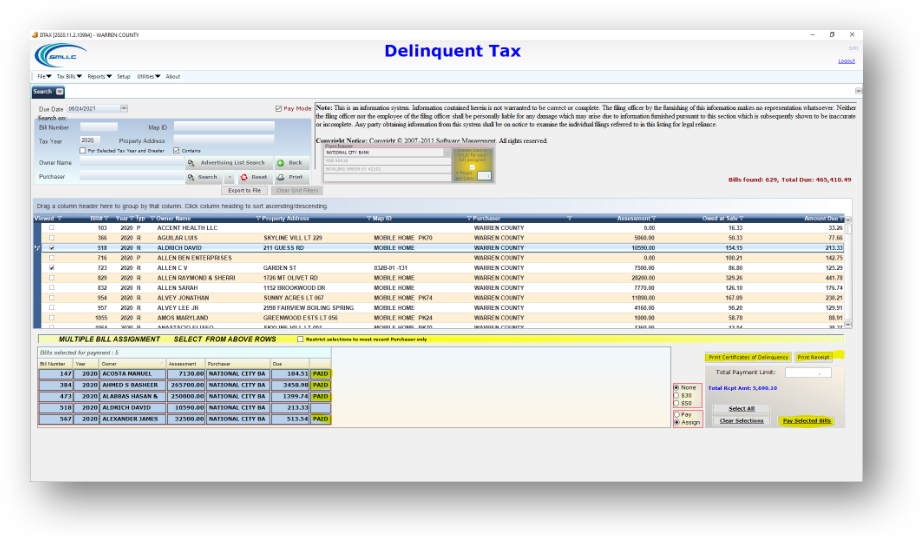923x542 pixels.
Task: Open the Reports menu
Action: [x=98, y=76]
